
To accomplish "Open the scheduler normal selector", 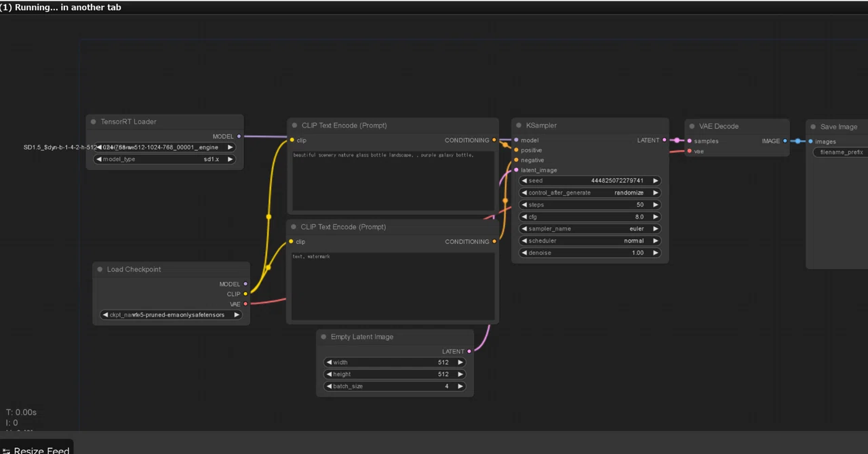I will point(590,241).
